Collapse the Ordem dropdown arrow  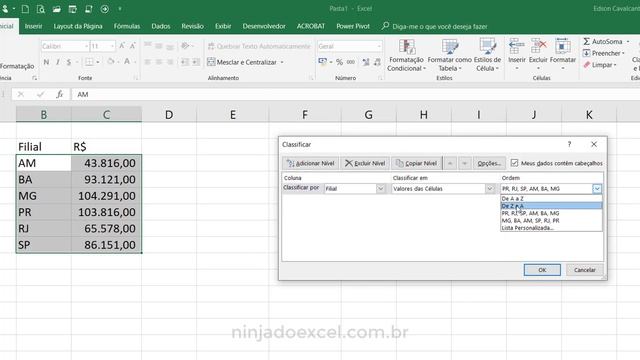[x=597, y=189]
